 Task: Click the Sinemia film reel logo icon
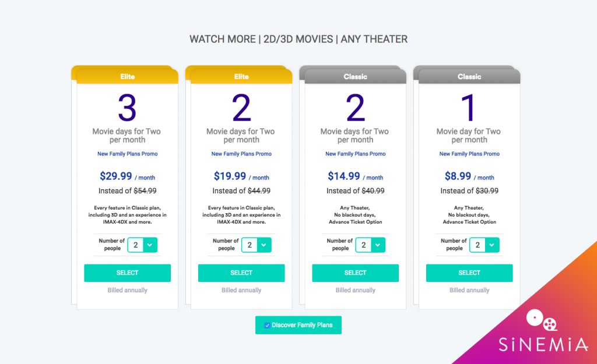(542, 321)
